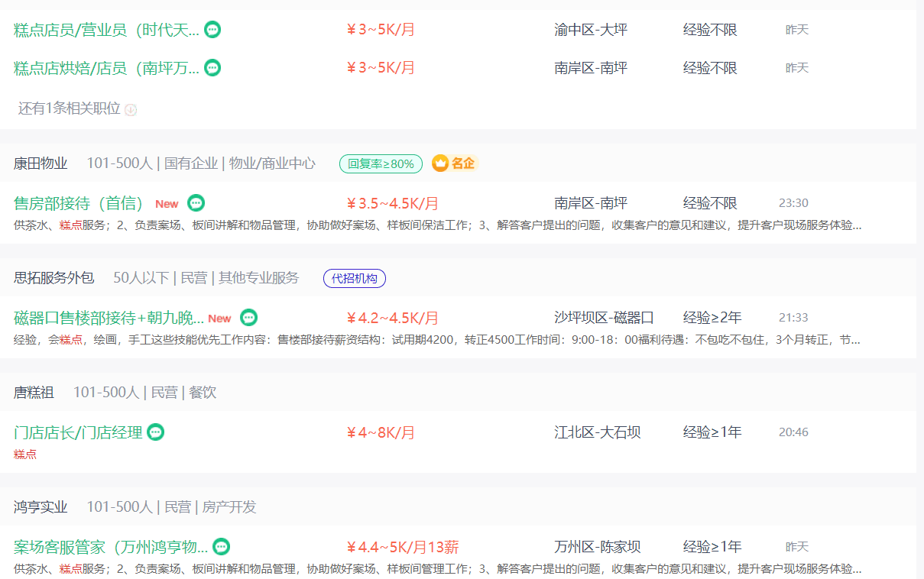Click location 万州区-陈家坝
Screen dimensions: 924x579
597,546
